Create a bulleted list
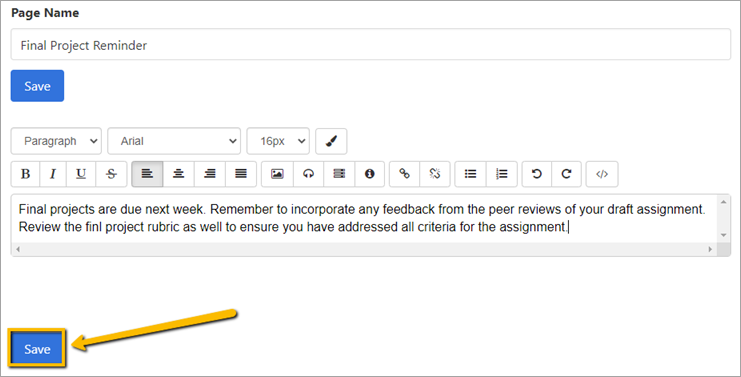The height and width of the screenshot is (377, 741). point(470,174)
